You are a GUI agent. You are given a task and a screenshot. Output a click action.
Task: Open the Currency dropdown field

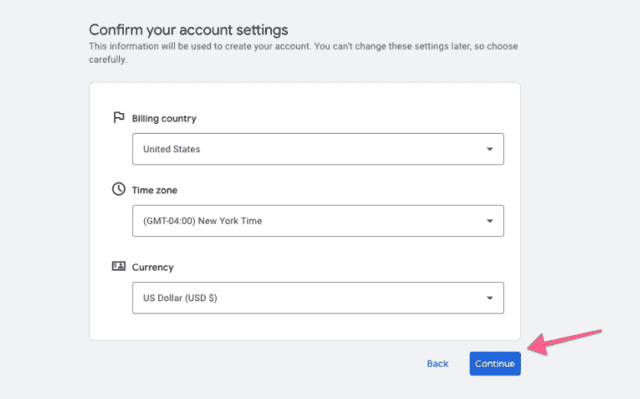318,298
